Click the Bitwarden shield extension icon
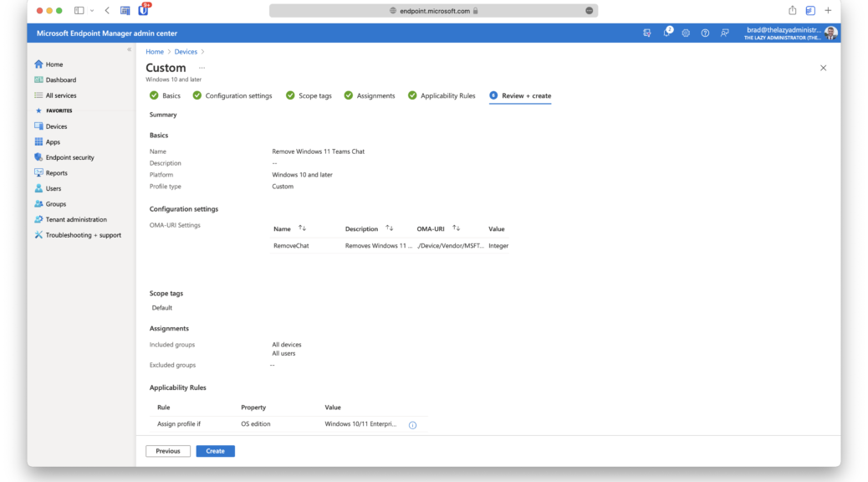 click(x=143, y=10)
